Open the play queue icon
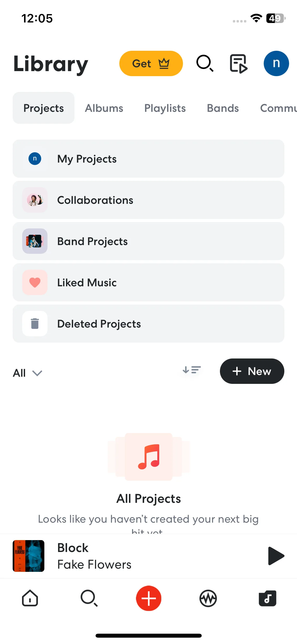297x644 pixels. [x=239, y=63]
